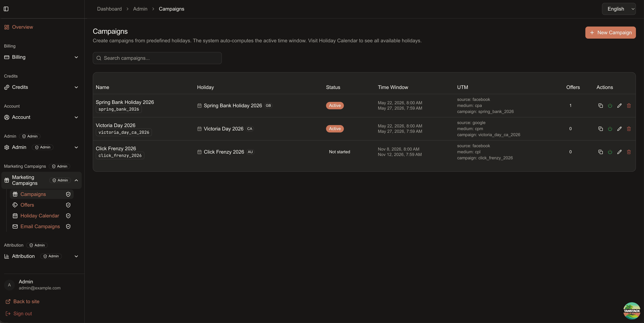The image size is (644, 323).
Task: Click the Admin breadcrumb
Action: (x=140, y=9)
